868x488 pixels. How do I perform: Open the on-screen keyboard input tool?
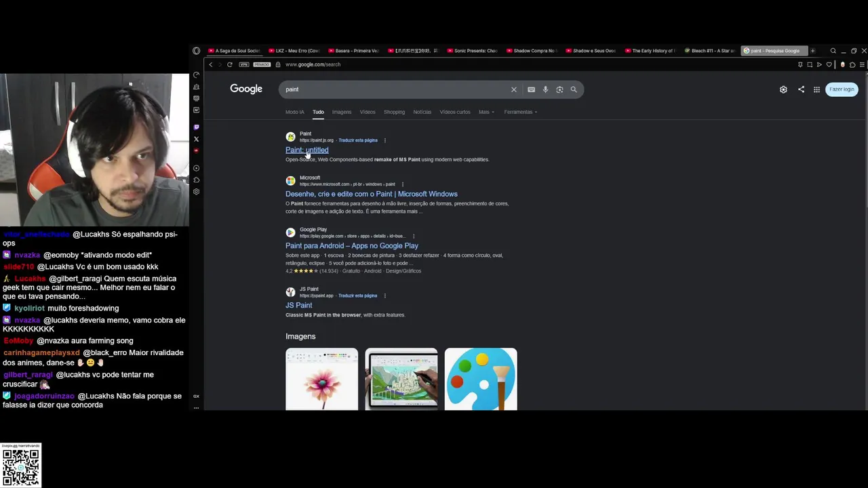pos(531,89)
